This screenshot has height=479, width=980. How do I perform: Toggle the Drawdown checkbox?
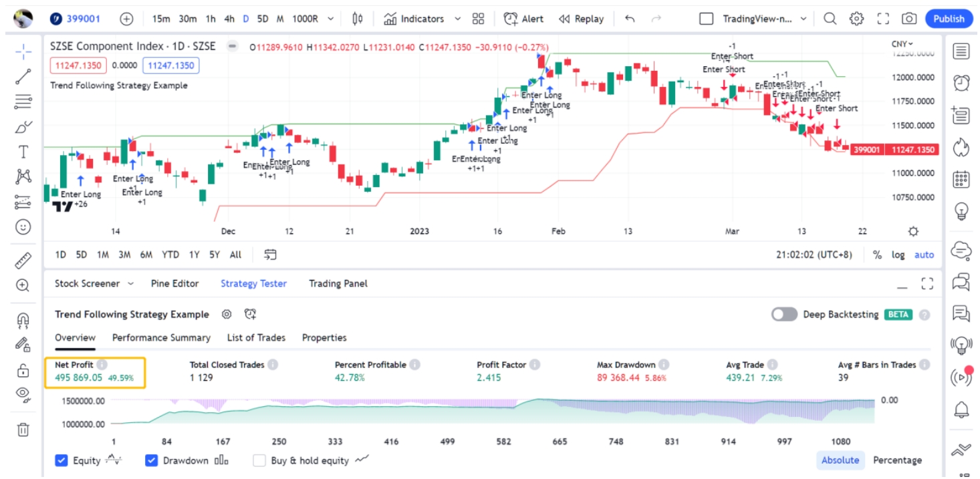[x=151, y=460]
